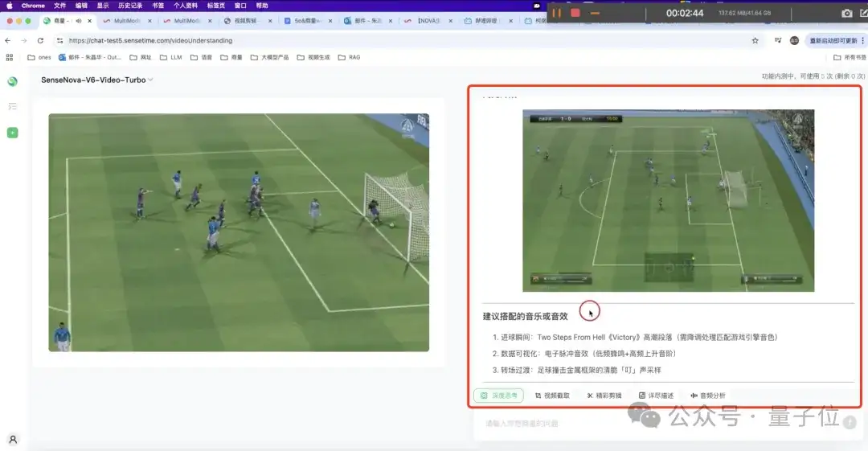Screen dimensions: 868x451
Task: Open the ones bookmark folder
Action: coord(39,57)
